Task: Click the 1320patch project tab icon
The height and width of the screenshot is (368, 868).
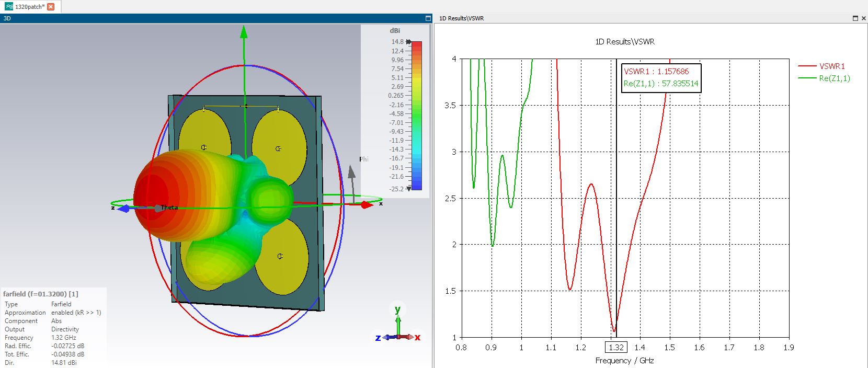Action: 8,7
